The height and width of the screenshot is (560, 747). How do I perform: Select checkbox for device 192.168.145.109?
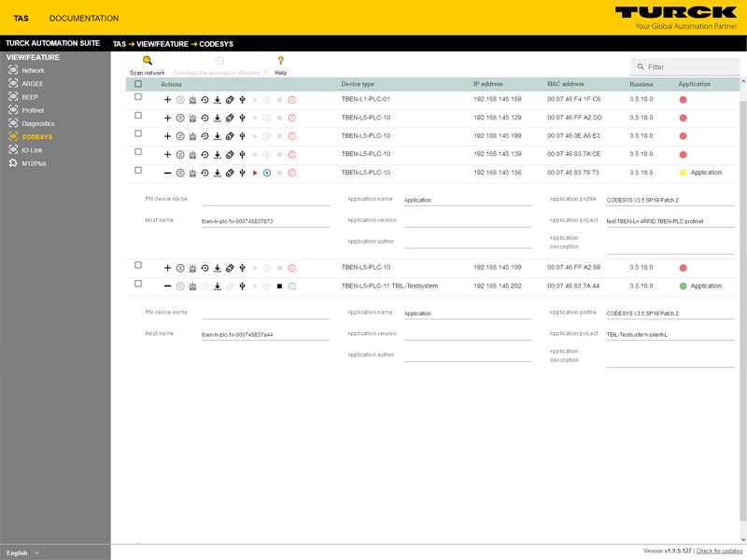(138, 265)
